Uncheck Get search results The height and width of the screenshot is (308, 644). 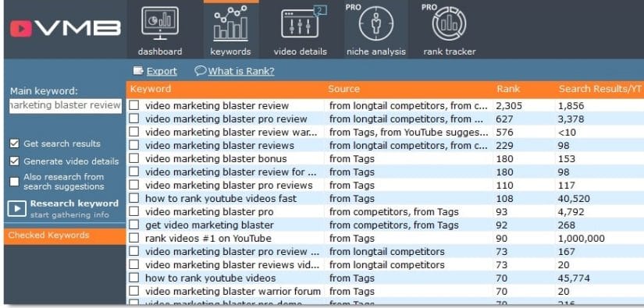coord(14,143)
